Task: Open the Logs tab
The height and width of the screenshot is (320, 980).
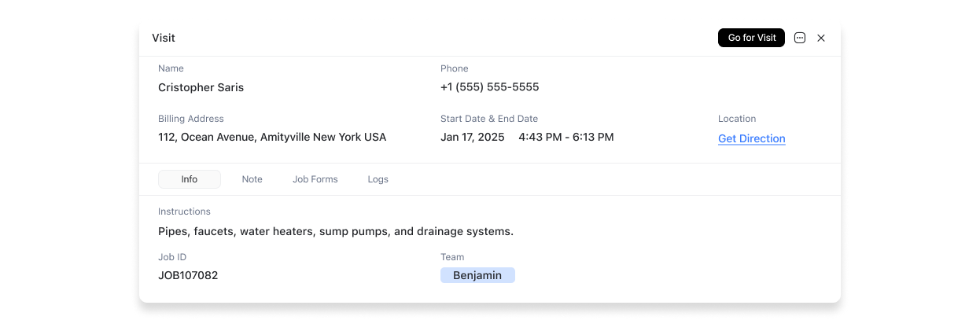Action: click(378, 179)
